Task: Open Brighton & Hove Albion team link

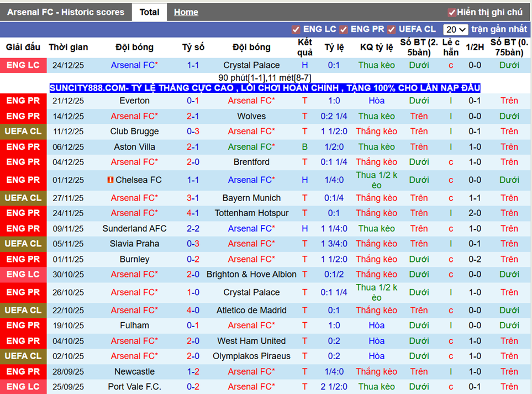Action: 251,274
